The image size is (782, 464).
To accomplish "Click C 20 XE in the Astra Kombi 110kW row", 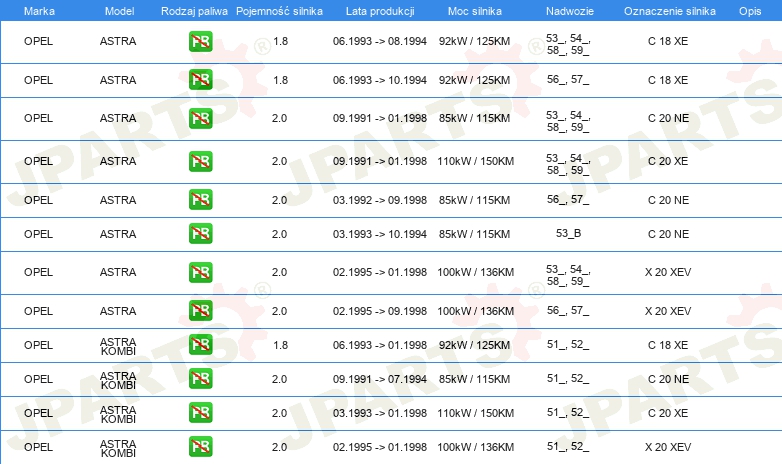I will click(x=668, y=413).
